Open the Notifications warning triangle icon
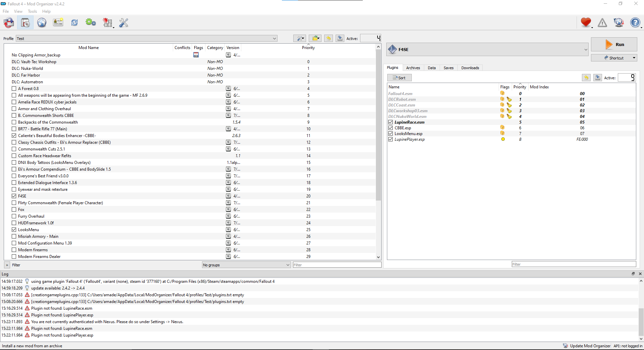Viewport: 644px width, 350px height. 602,23
